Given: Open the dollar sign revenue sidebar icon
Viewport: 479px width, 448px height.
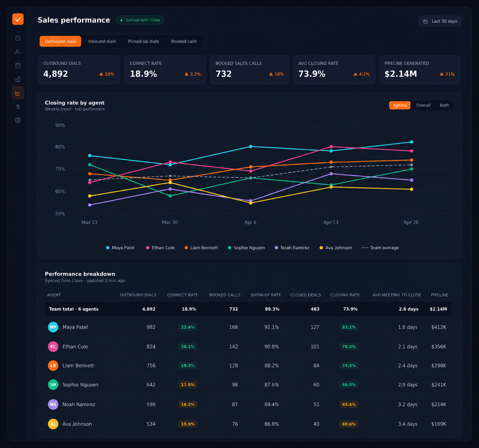Looking at the screenshot, I should [x=18, y=107].
